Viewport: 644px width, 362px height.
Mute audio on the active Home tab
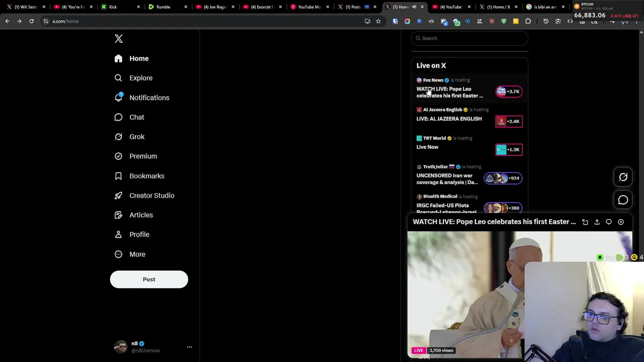414,7
